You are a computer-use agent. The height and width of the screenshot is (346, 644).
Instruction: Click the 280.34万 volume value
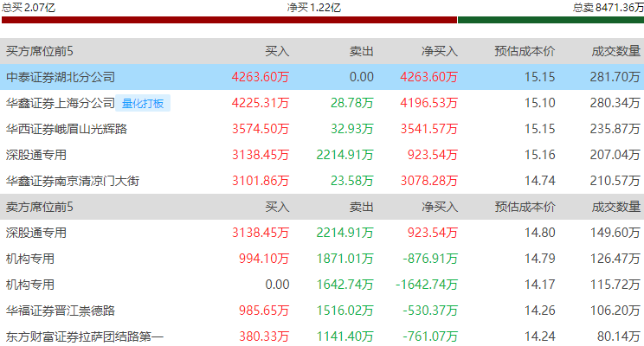point(615,103)
